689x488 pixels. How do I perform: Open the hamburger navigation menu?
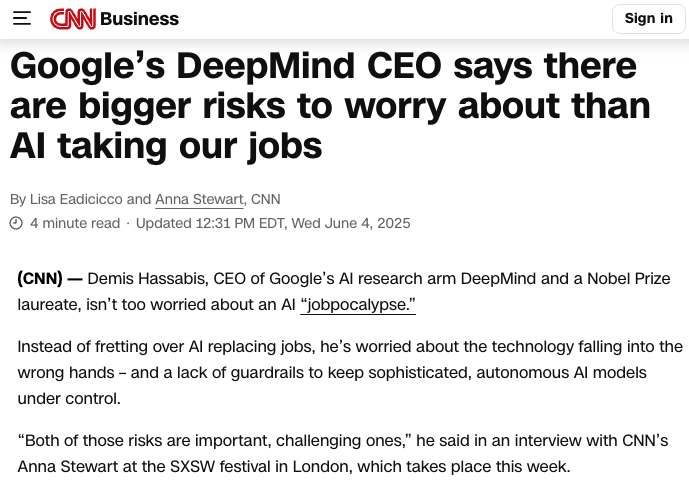point(22,18)
